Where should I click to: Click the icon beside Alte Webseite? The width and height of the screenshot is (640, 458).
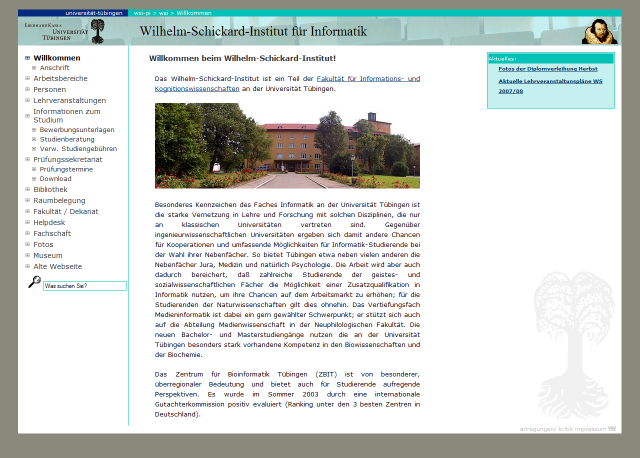(27, 266)
